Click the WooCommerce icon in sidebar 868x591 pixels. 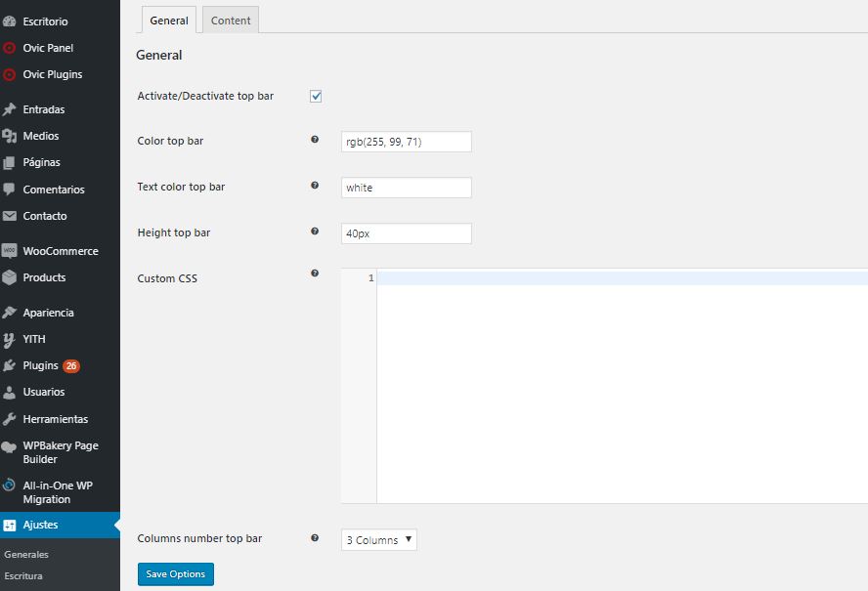[10, 251]
